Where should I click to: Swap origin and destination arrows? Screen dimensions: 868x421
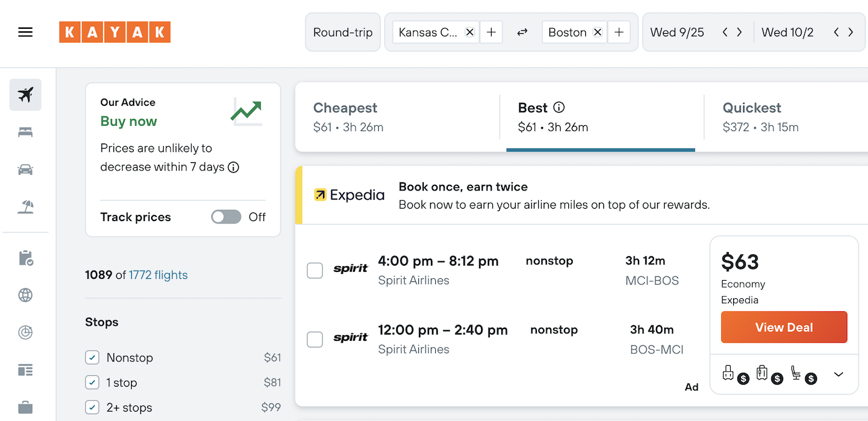[x=522, y=32]
